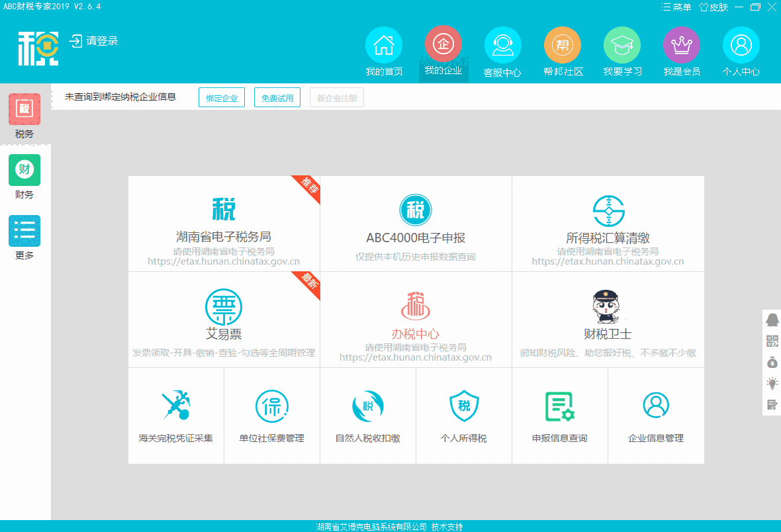Show the QR code from right sidebar
The height and width of the screenshot is (532, 781).
pos(772,341)
